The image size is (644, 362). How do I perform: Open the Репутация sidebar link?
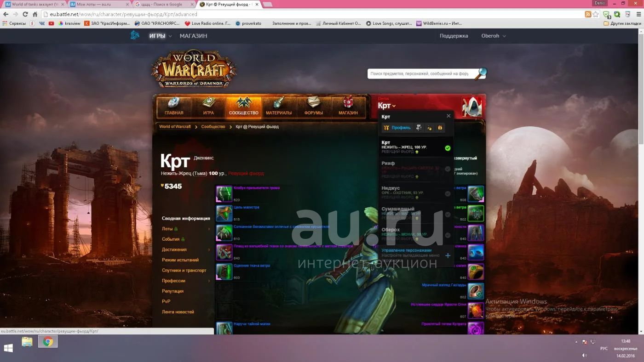coord(172,291)
